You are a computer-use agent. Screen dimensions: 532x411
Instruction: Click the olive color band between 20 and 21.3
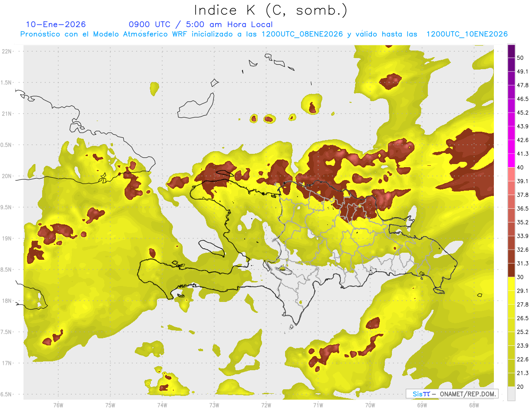click(511, 380)
